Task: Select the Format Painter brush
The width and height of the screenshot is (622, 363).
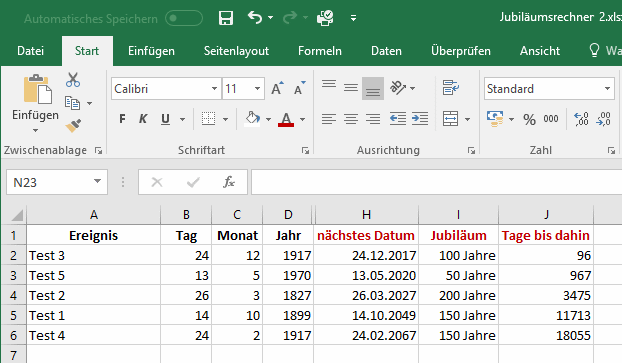Action: tap(73, 126)
